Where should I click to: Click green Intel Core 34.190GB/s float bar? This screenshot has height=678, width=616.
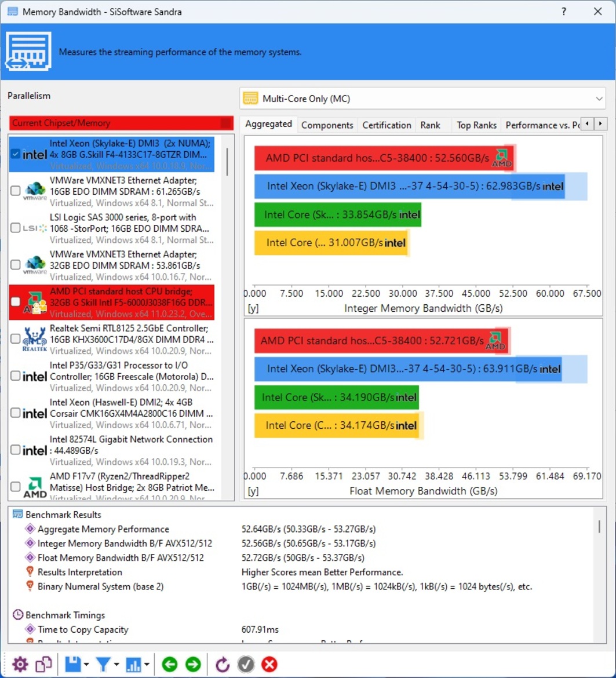(x=336, y=398)
